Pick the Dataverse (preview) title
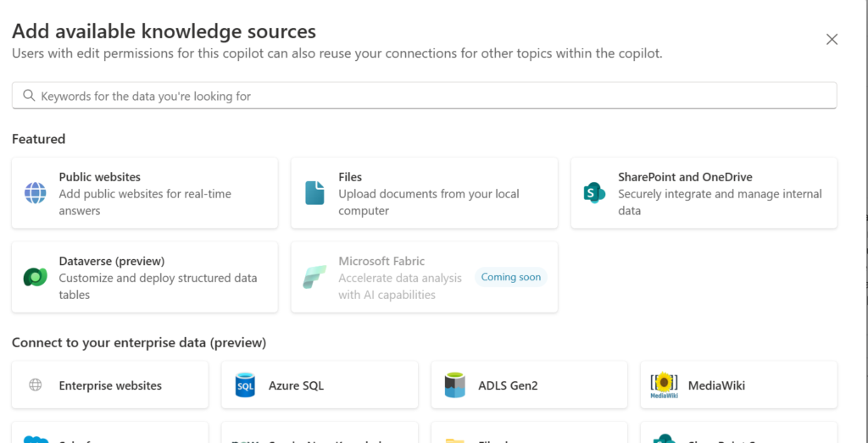Screen dimensions: 868x443 (x=112, y=261)
